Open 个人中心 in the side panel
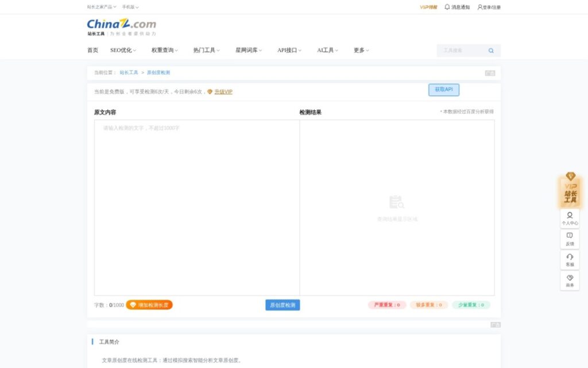 [x=570, y=218]
